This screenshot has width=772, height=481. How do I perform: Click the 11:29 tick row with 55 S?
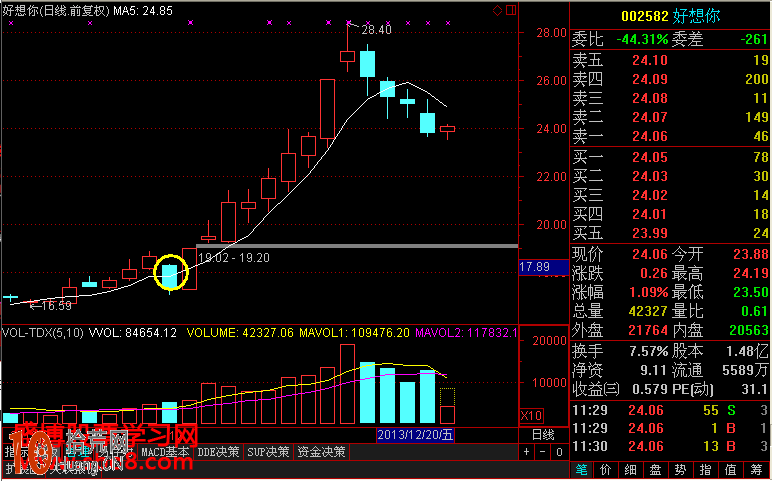coord(670,410)
